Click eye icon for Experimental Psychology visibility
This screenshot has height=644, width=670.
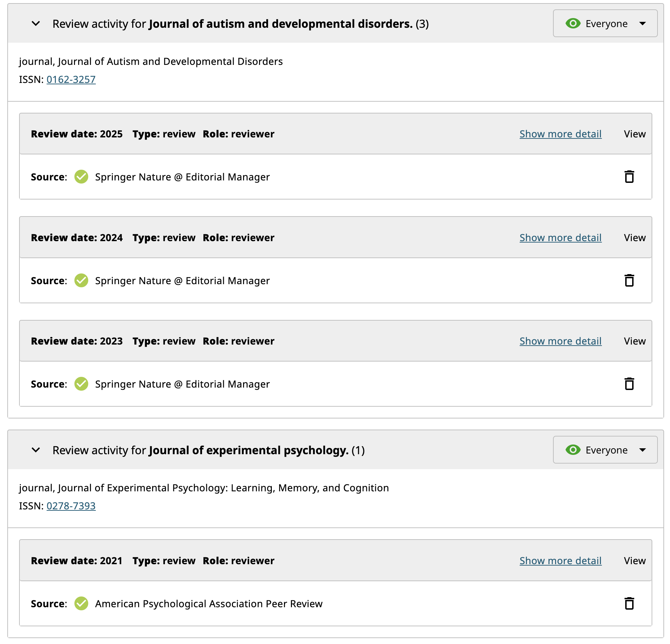[x=573, y=450]
